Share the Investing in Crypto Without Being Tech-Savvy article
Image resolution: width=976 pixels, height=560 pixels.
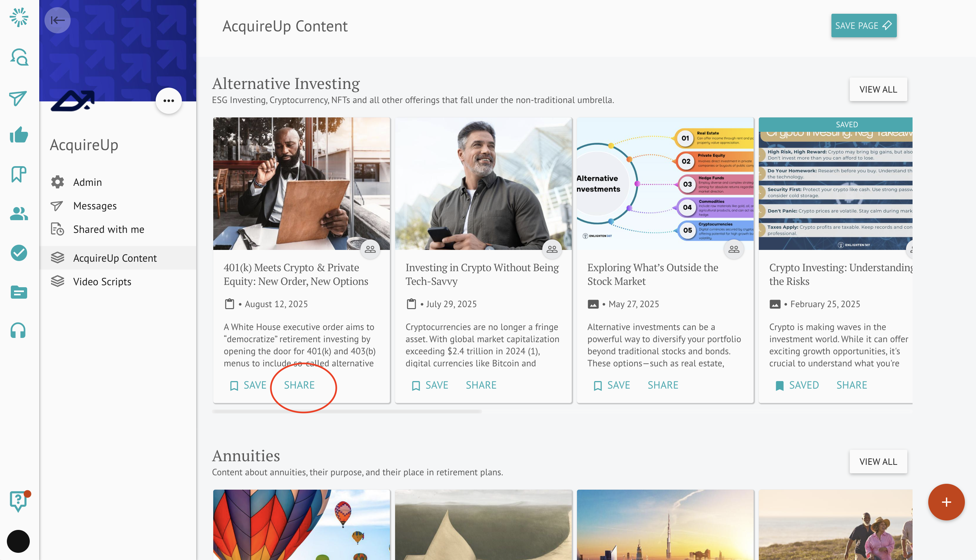(x=481, y=385)
